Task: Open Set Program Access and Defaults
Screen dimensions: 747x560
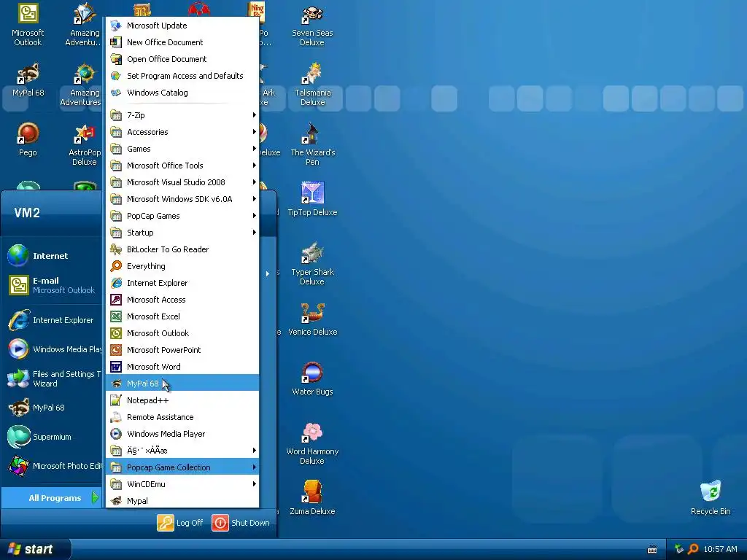Action: (182, 76)
